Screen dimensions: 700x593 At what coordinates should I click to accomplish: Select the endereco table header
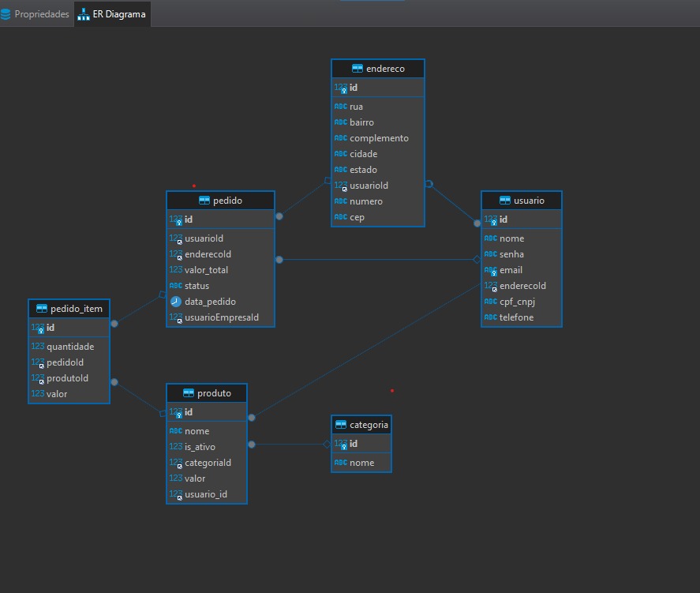[378, 69]
